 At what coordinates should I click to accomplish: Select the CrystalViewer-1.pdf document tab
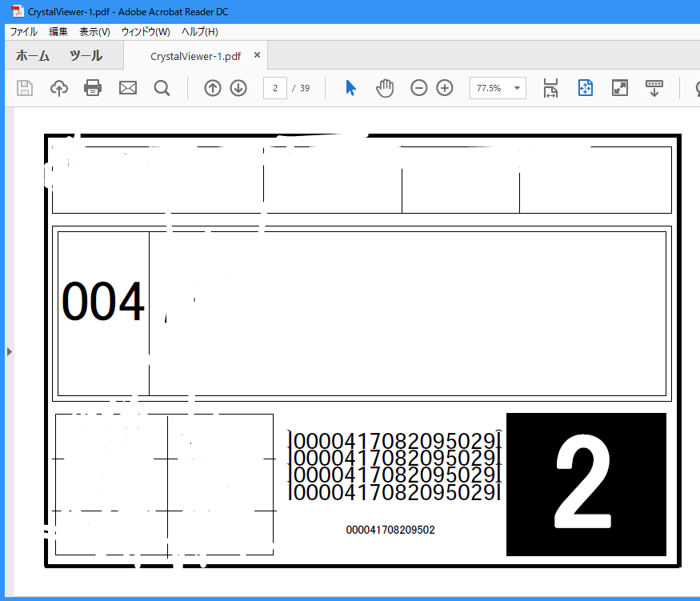coord(195,56)
